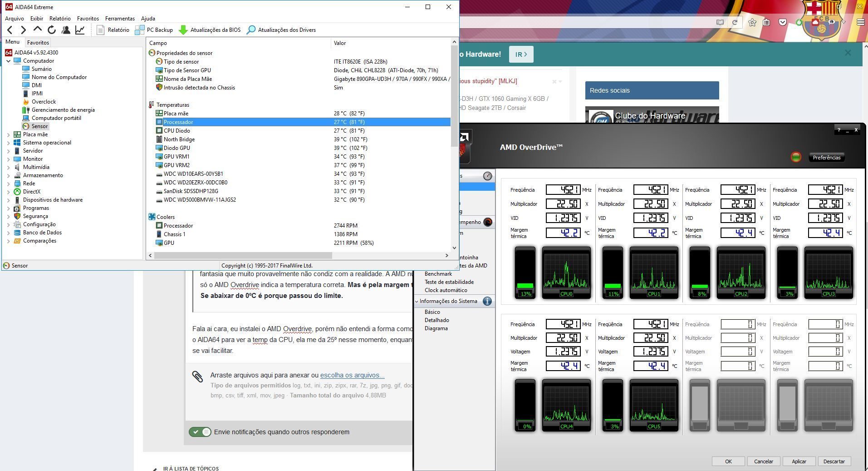The image size is (868, 471).
Task: Bookmark page with browser star icon
Action: 752,22
